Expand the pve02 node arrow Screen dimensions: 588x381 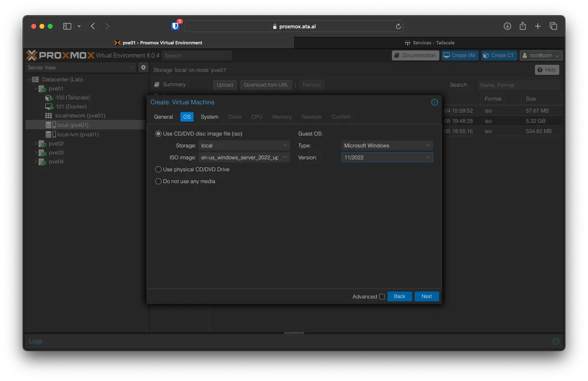(x=36, y=144)
